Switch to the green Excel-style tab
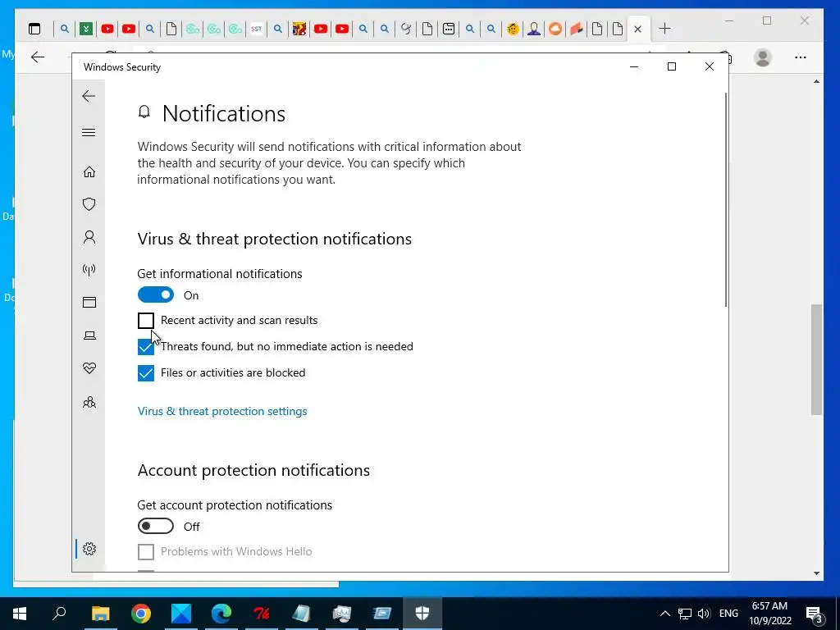Viewport: 840px width, 630px height. pyautogui.click(x=85, y=29)
